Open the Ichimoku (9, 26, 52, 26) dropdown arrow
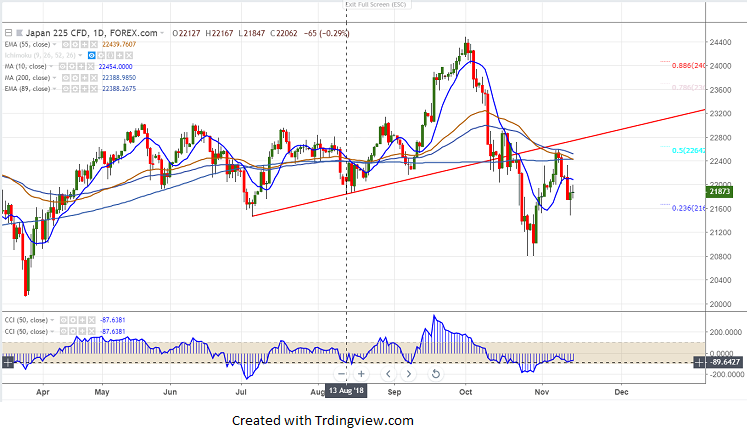Viewport: 747px width, 431px height. point(81,55)
